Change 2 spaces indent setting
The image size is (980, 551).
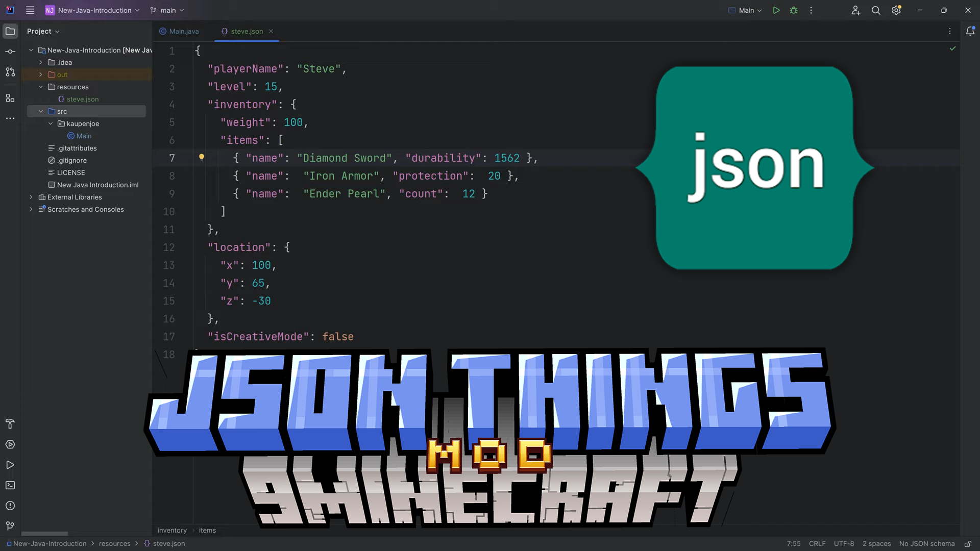(876, 544)
